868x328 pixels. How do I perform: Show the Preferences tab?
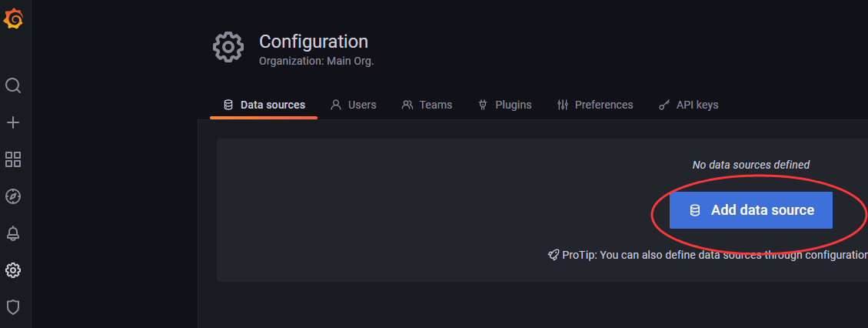click(595, 105)
